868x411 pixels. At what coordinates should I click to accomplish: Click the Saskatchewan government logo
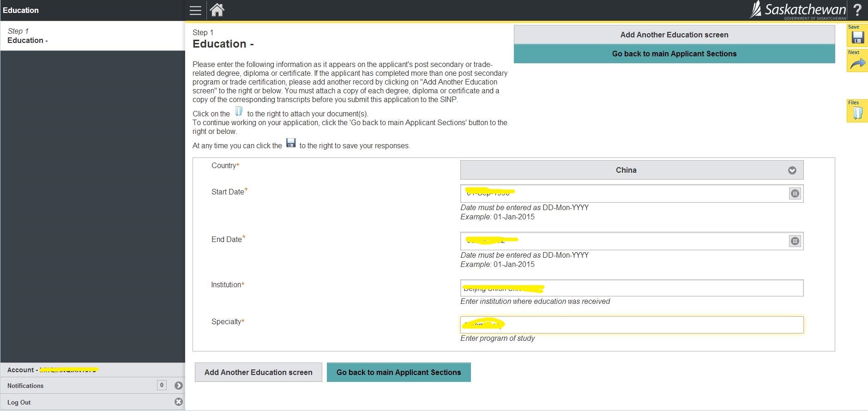[798, 10]
